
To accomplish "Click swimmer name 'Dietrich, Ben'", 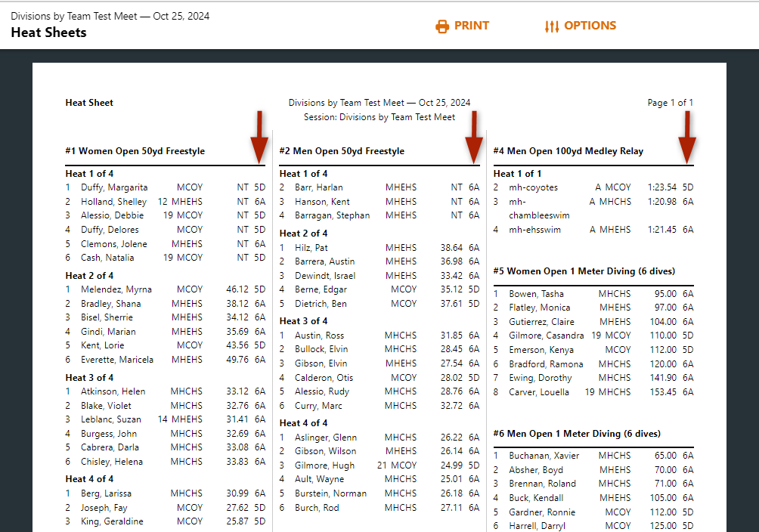I will click(x=321, y=304).
